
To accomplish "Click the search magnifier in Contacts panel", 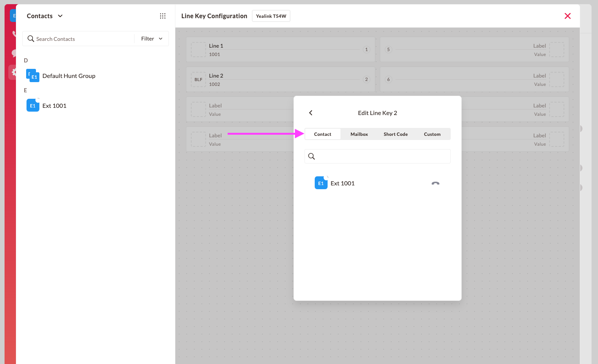I will pos(31,39).
